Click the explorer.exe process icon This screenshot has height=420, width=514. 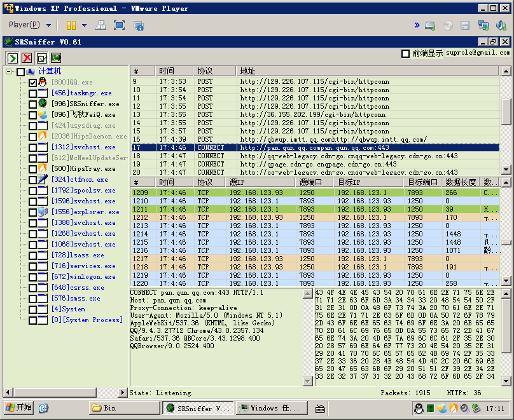point(43,212)
